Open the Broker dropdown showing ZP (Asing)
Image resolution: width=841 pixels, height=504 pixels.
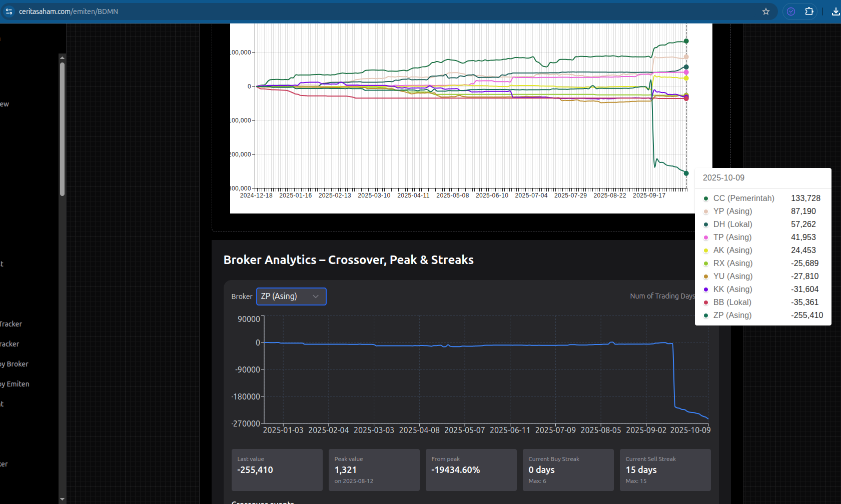(x=291, y=296)
